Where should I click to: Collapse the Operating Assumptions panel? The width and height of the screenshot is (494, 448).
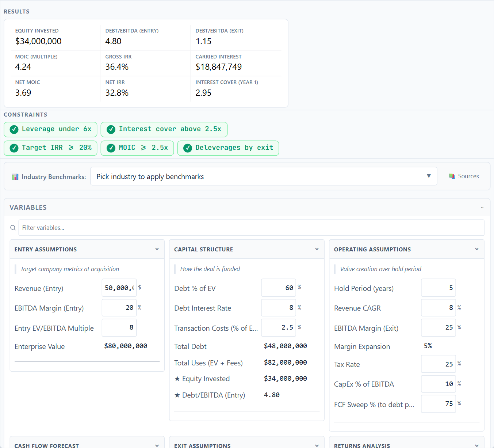(477, 249)
